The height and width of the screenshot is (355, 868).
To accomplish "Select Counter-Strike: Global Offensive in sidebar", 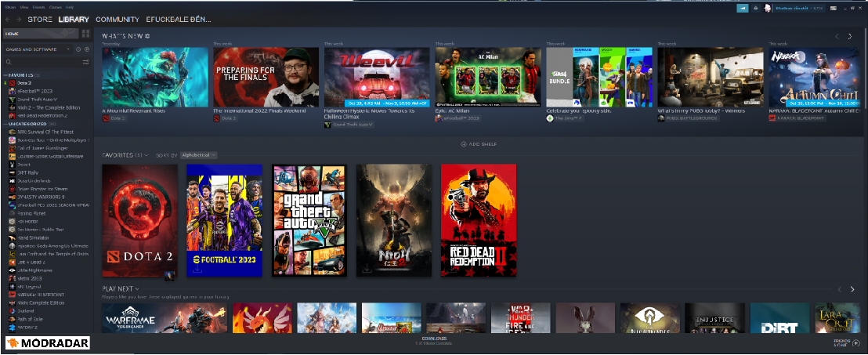I will [x=50, y=156].
